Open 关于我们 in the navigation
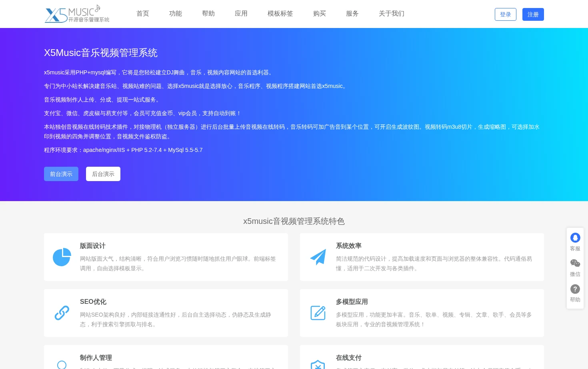This screenshot has height=369, width=588. click(392, 14)
